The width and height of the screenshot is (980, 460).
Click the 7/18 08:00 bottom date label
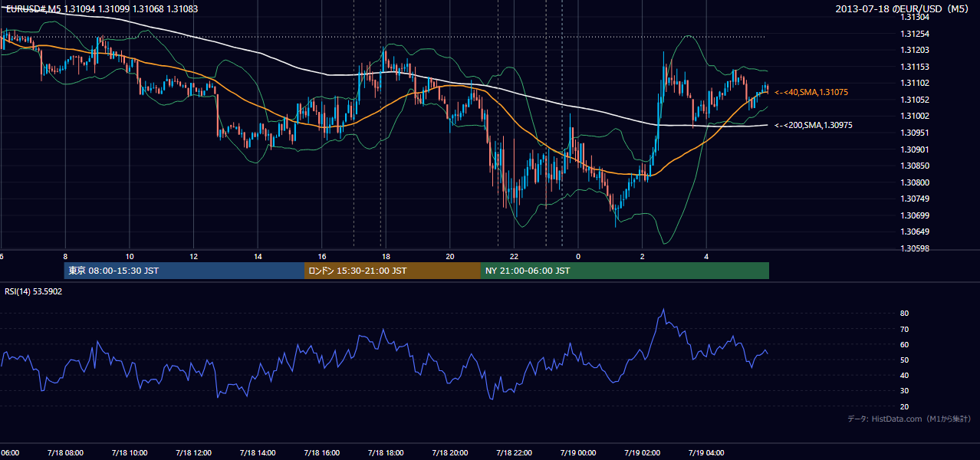[64, 453]
